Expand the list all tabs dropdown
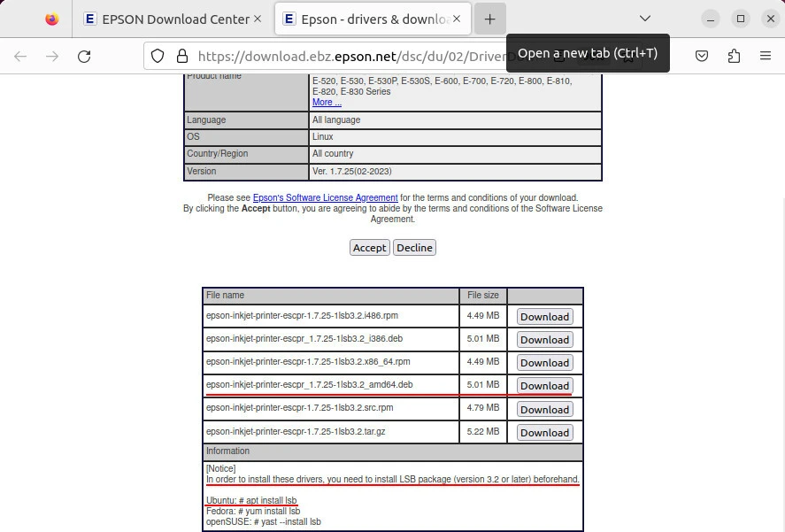Image resolution: width=785 pixels, height=532 pixels. 645,19
